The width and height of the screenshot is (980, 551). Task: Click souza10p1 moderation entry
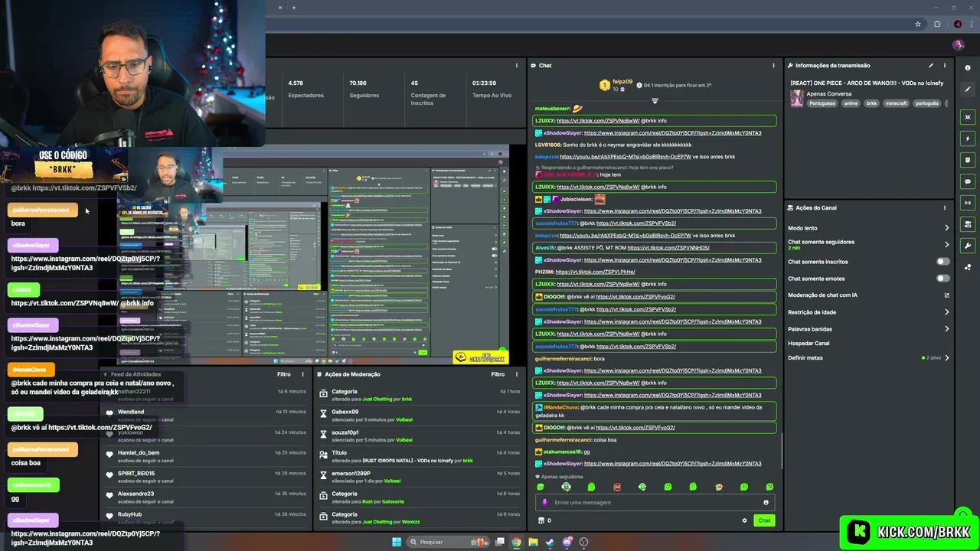345,432
